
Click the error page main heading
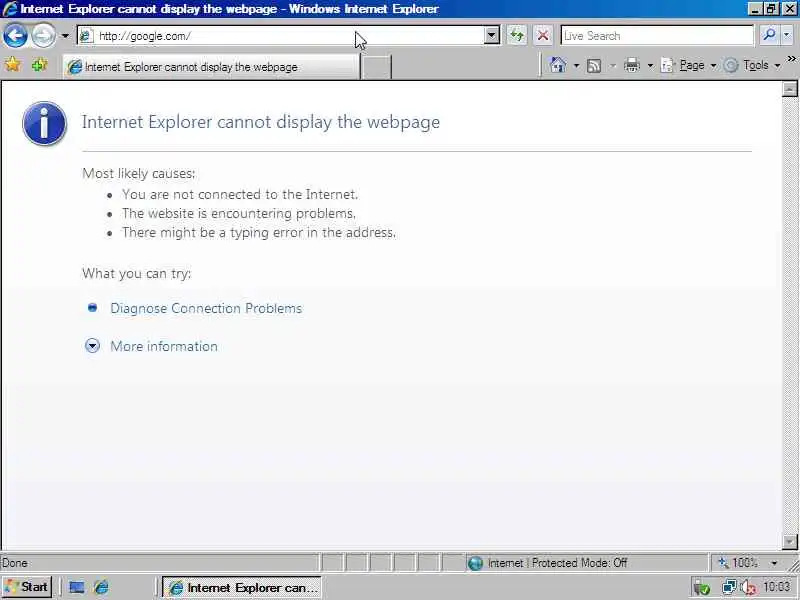pos(261,122)
